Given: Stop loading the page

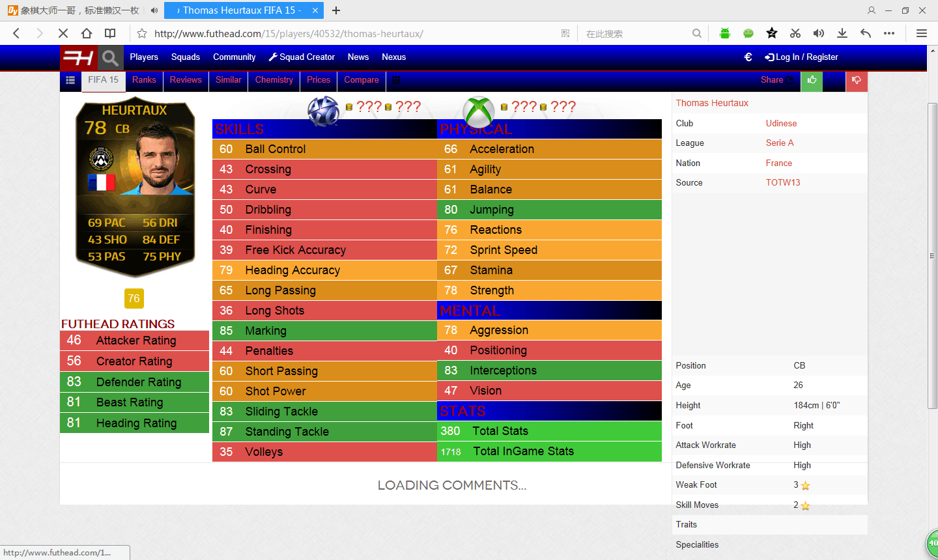Looking at the screenshot, I should (x=63, y=33).
